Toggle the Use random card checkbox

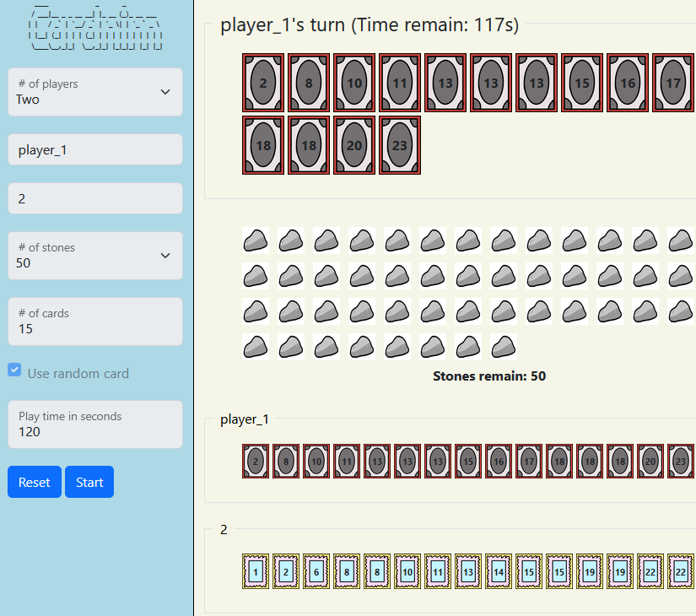point(14,370)
